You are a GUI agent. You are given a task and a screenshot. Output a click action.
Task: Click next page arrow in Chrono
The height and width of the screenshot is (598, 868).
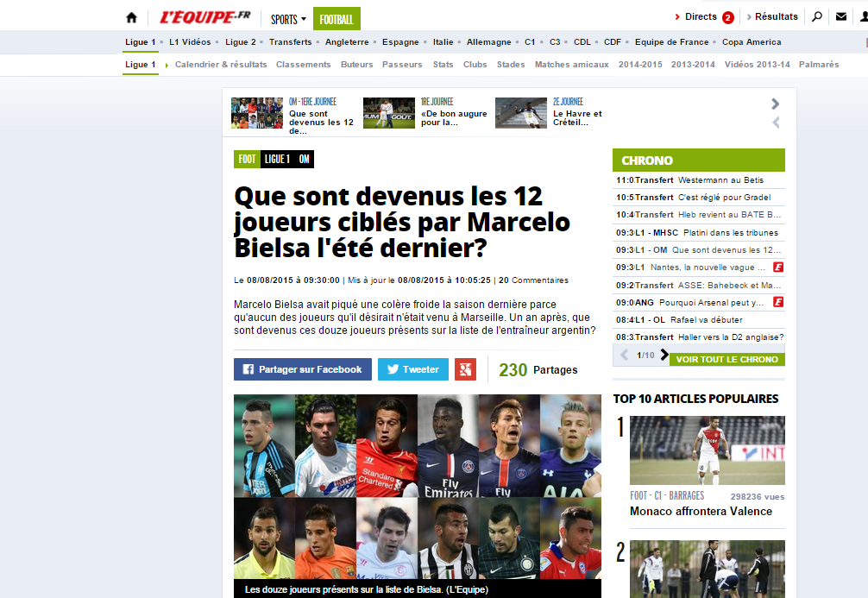pyautogui.click(x=664, y=355)
